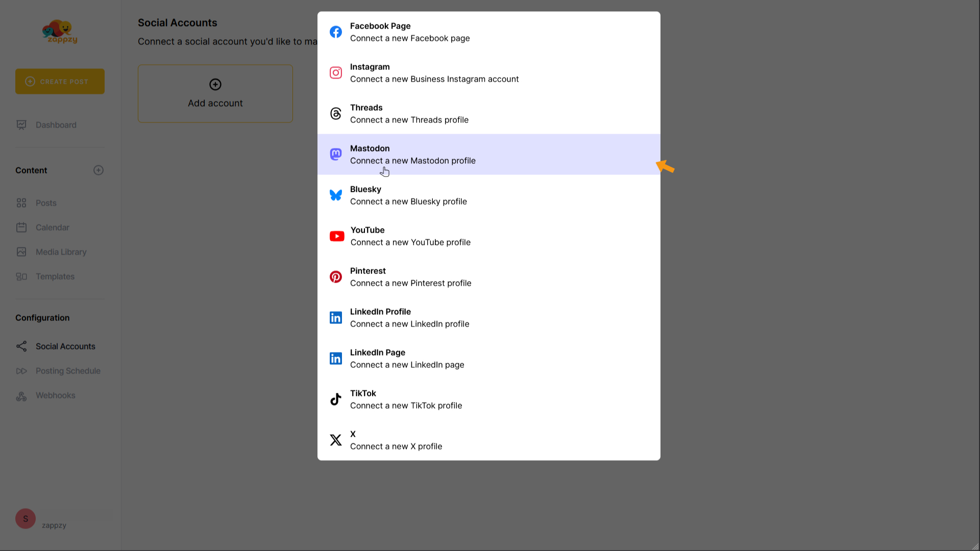This screenshot has height=551, width=980.
Task: Click 'Connect a new Mastodon profile' text
Action: (x=413, y=161)
